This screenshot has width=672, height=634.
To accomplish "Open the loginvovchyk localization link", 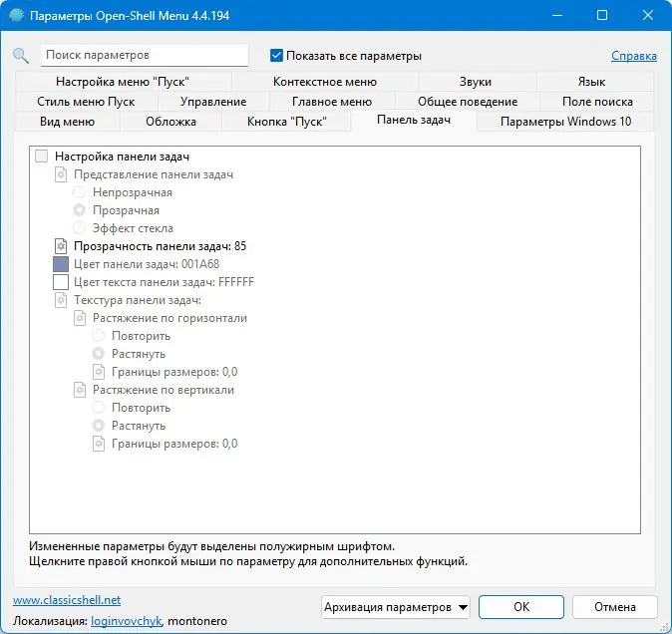I will coord(127,621).
